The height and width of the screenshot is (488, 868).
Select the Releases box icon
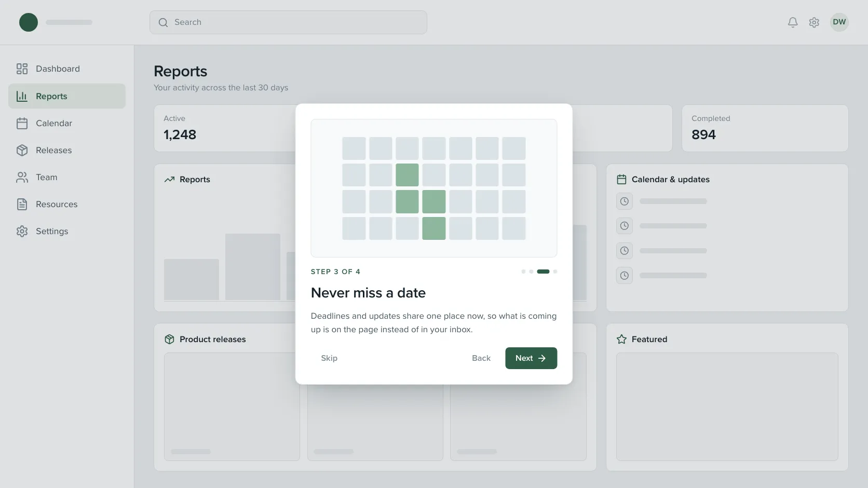click(x=22, y=150)
